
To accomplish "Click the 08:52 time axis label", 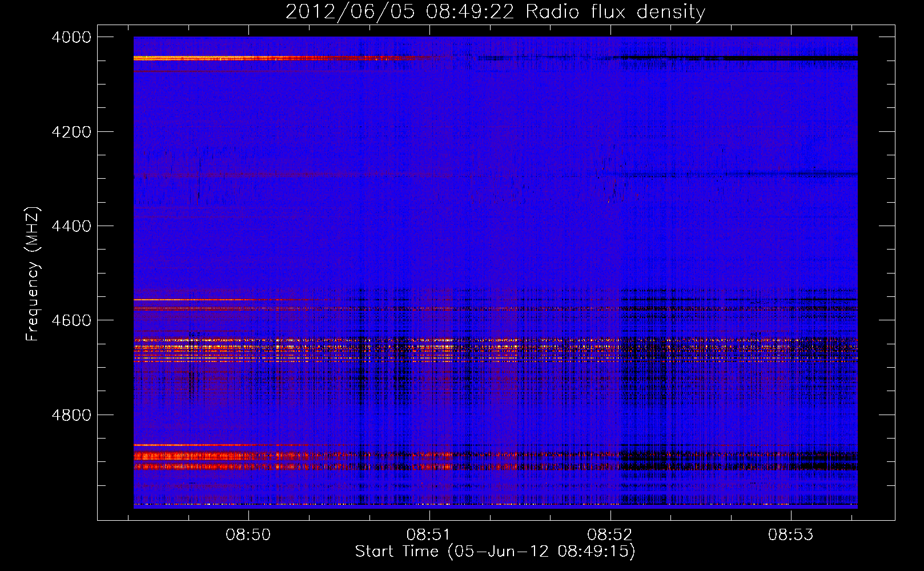I will [x=610, y=535].
